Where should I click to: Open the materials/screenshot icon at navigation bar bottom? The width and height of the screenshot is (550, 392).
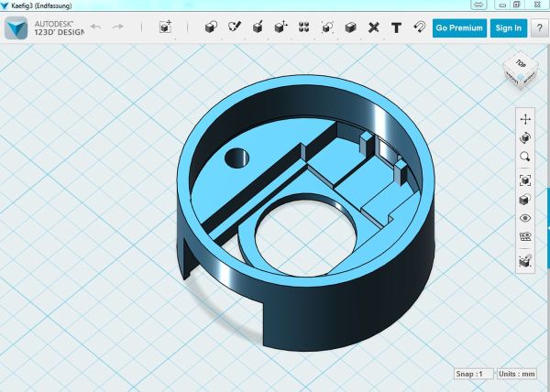(525, 261)
